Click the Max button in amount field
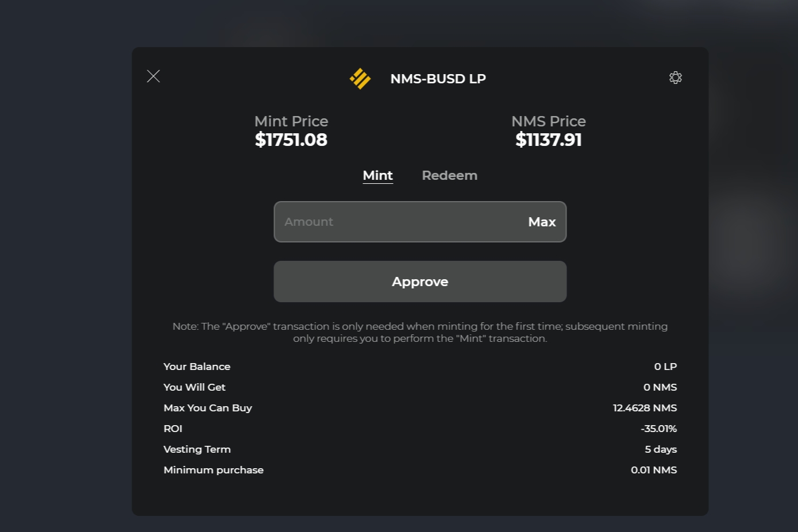The width and height of the screenshot is (798, 532). (x=542, y=222)
